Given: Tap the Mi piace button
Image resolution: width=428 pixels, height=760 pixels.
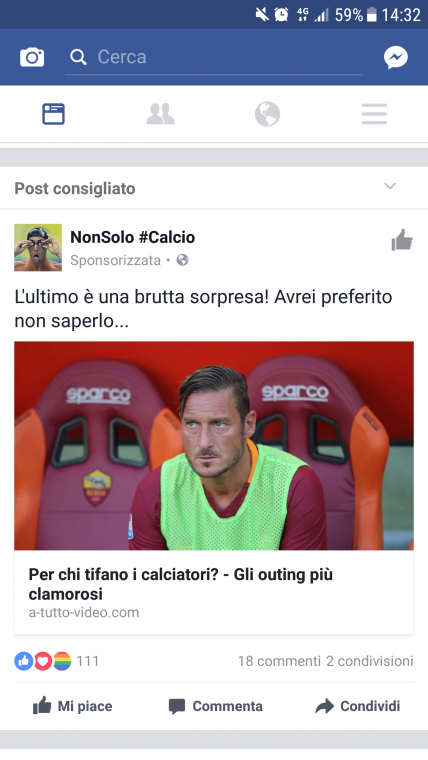Looking at the screenshot, I should (x=73, y=706).
